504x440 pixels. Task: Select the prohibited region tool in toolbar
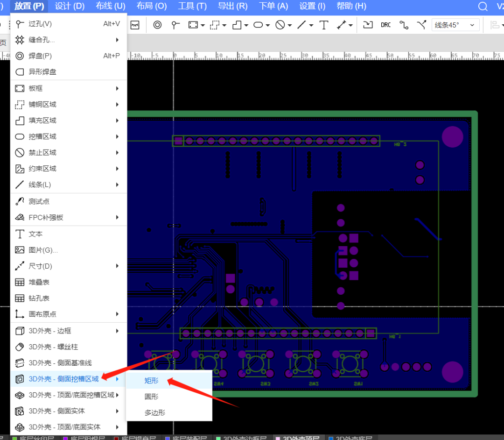280,25
